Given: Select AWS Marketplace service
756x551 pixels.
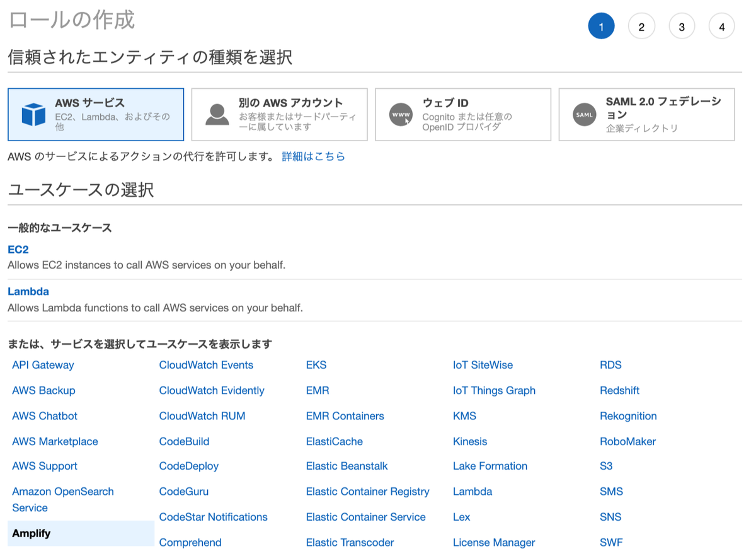Looking at the screenshot, I should [55, 441].
